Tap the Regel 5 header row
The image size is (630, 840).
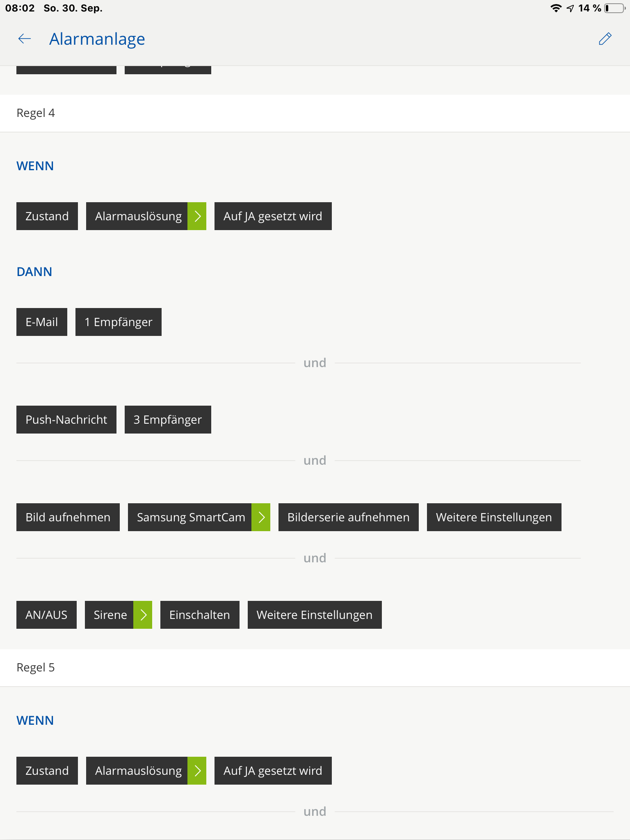pyautogui.click(x=315, y=668)
